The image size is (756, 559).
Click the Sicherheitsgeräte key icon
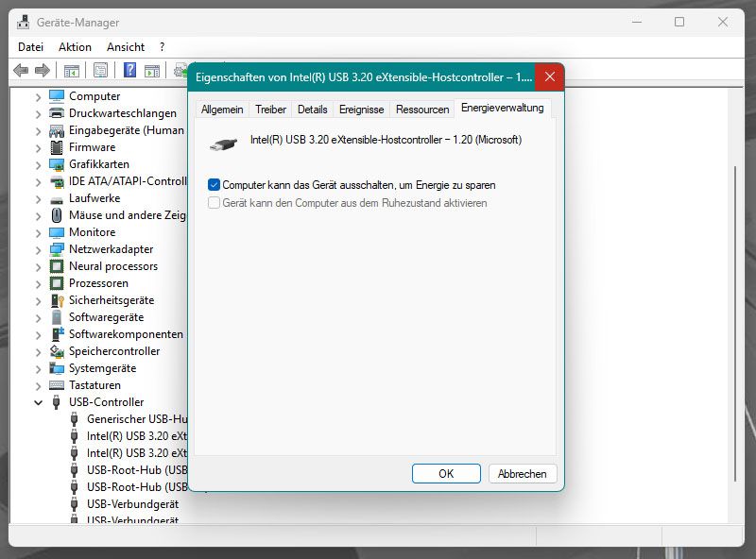tap(57, 300)
